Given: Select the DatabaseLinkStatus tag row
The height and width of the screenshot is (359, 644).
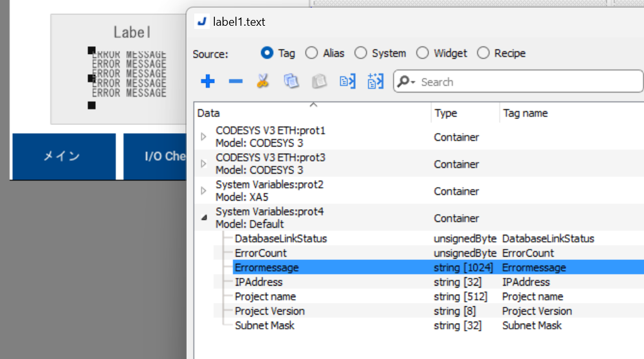Looking at the screenshot, I should 428,238.
